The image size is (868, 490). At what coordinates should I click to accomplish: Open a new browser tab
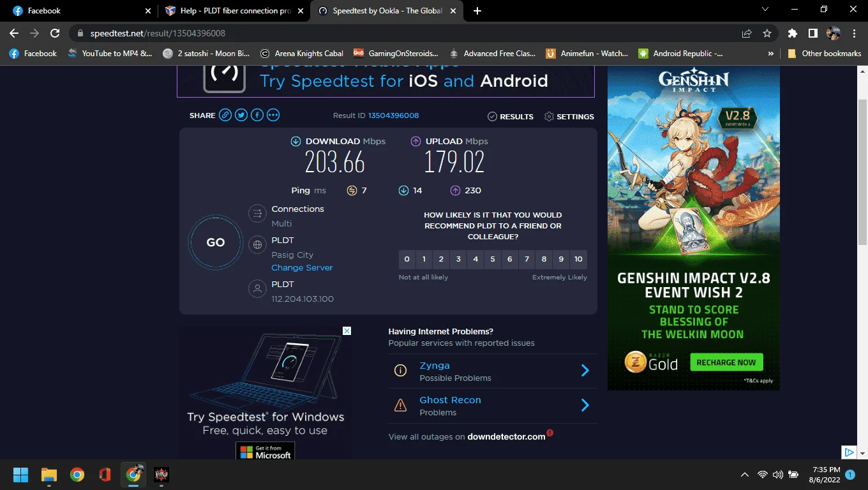tap(477, 11)
